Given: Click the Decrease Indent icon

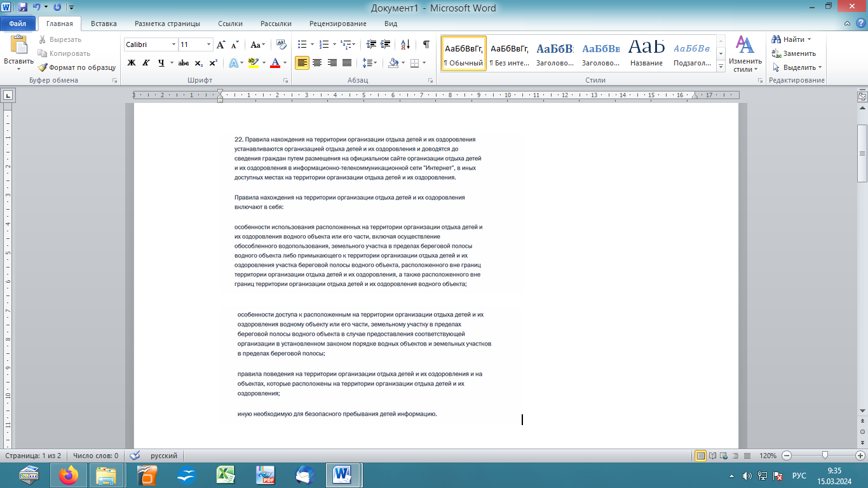Looking at the screenshot, I should coord(370,44).
